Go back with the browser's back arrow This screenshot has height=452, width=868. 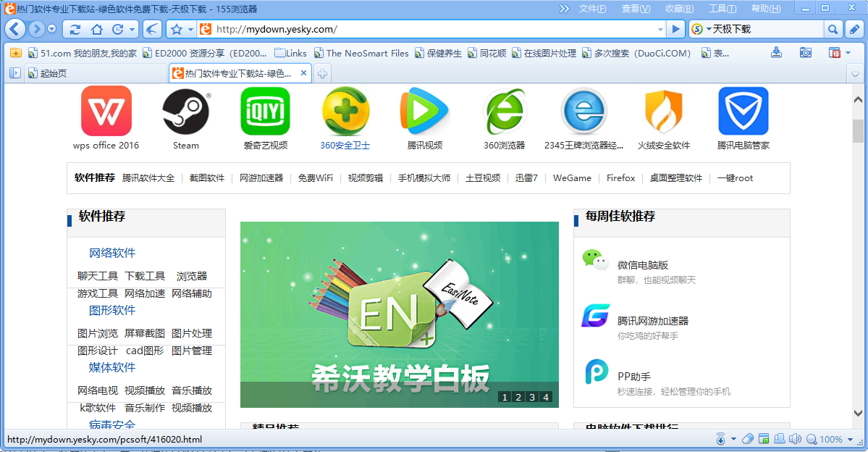pyautogui.click(x=15, y=29)
